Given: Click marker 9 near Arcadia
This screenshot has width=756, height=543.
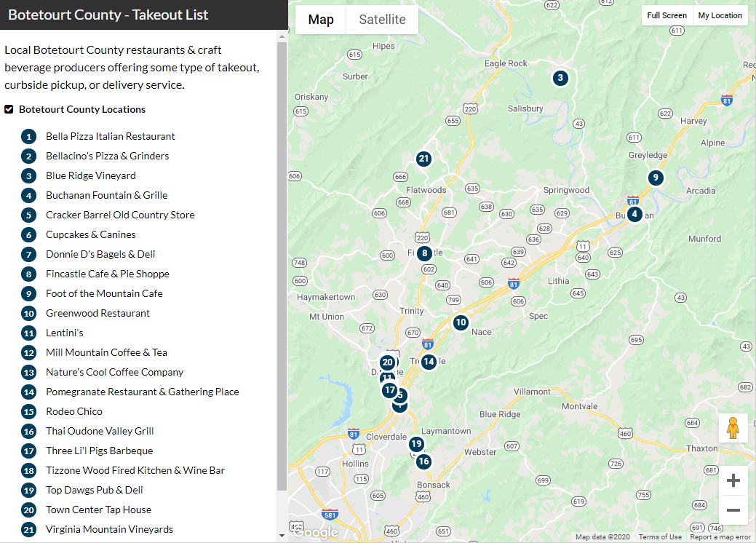Looking at the screenshot, I should point(656,177).
